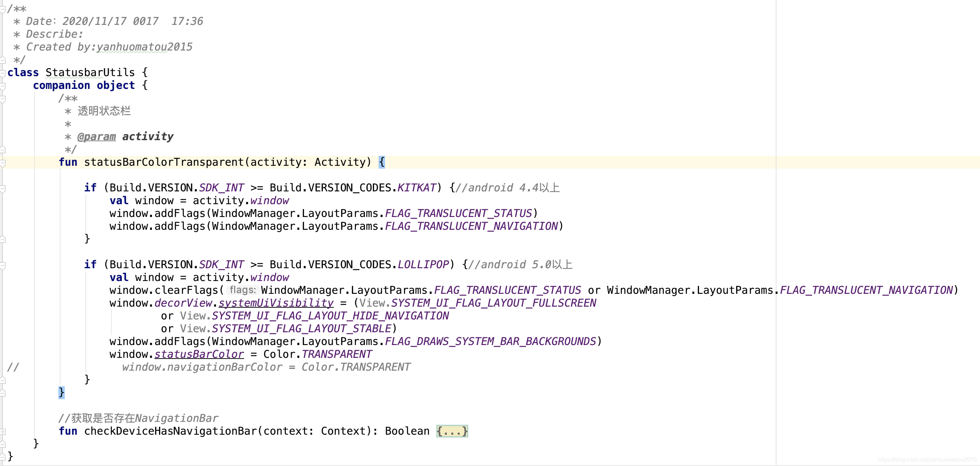Collapse the 透明状态栏 doc comment
980x466 pixels.
(2, 99)
